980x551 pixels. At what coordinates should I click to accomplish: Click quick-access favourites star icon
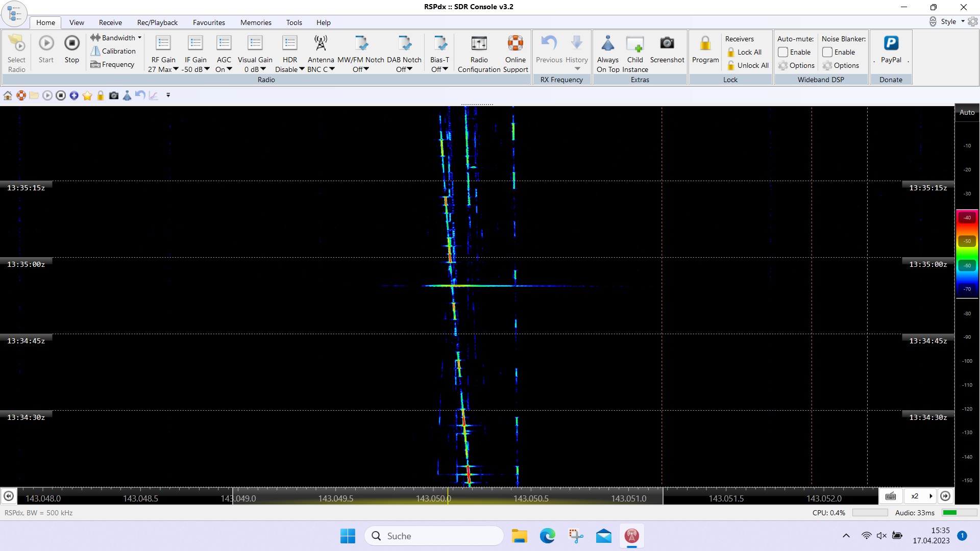tap(87, 95)
